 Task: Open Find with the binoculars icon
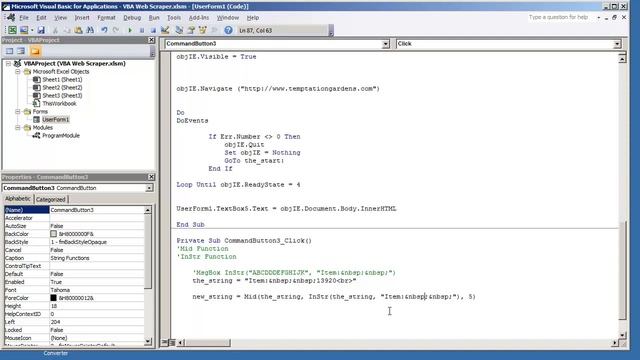90,30
